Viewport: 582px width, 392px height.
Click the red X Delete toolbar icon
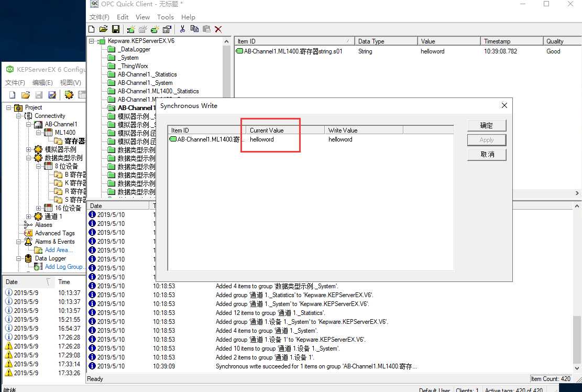[218, 29]
